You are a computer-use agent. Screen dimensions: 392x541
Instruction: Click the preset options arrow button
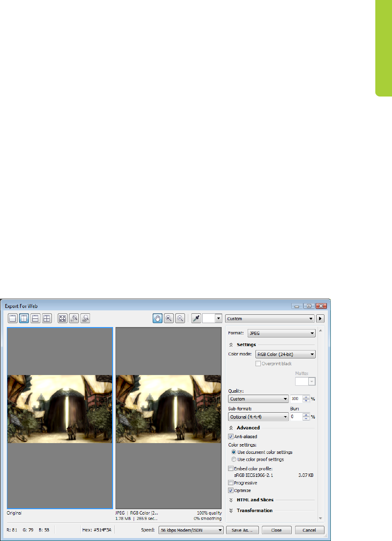point(320,318)
